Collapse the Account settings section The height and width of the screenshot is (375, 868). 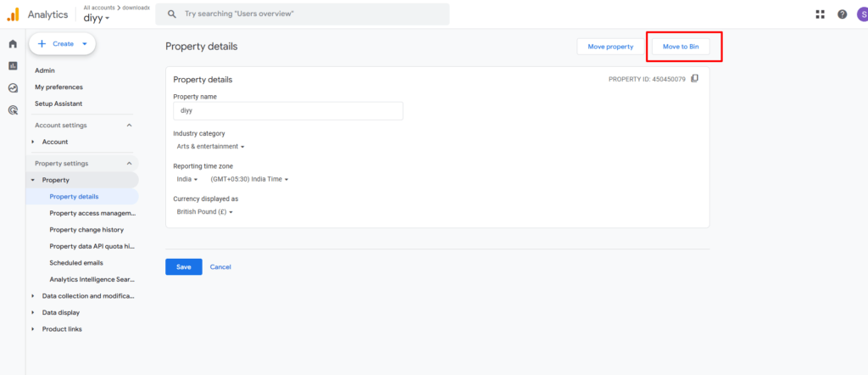(x=129, y=126)
